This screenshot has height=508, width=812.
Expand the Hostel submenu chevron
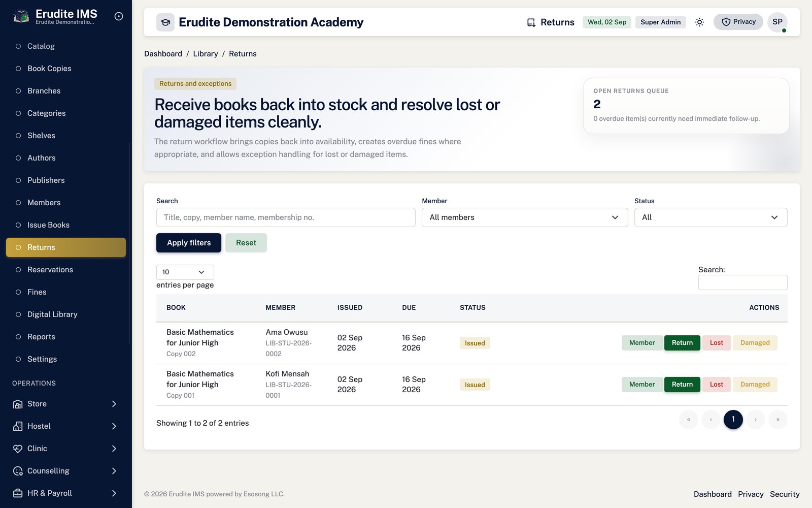click(114, 426)
